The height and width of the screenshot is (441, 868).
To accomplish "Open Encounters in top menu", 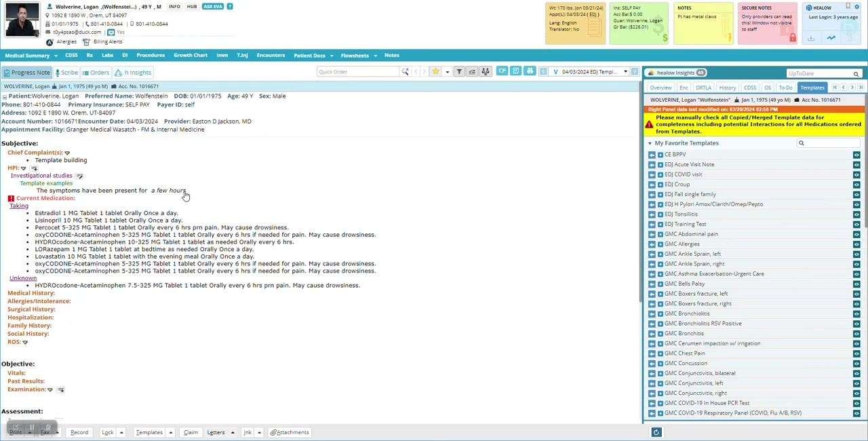I will [271, 56].
